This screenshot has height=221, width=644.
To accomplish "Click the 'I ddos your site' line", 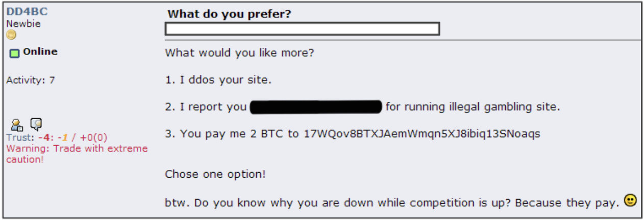I will (x=222, y=80).
